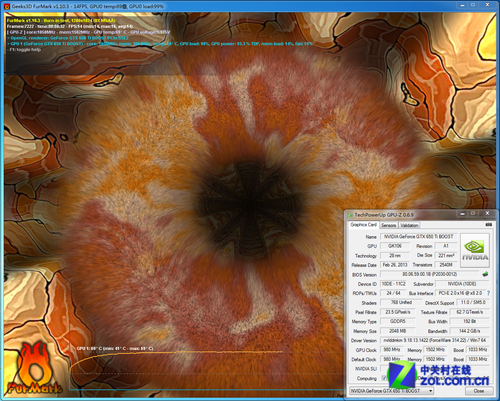This screenshot has width=500, height=401.
Task: Select the Subvendor value NVIDIA (10DE)
Action: tap(462, 284)
